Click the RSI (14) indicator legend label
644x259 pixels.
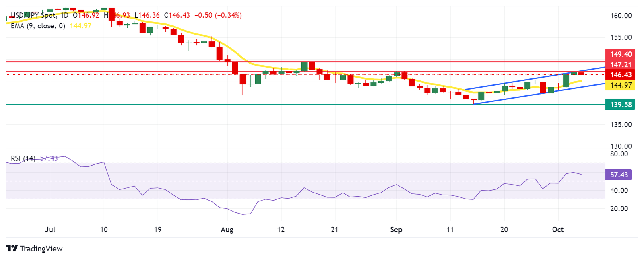23,158
